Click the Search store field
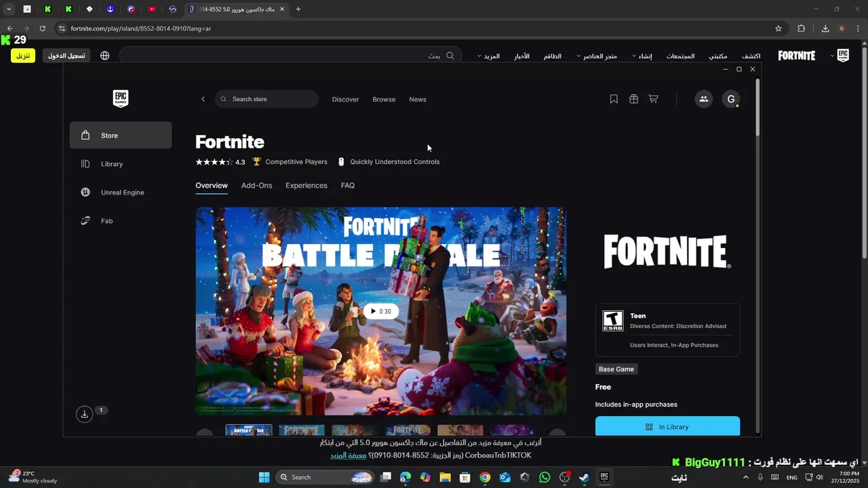 (x=267, y=99)
